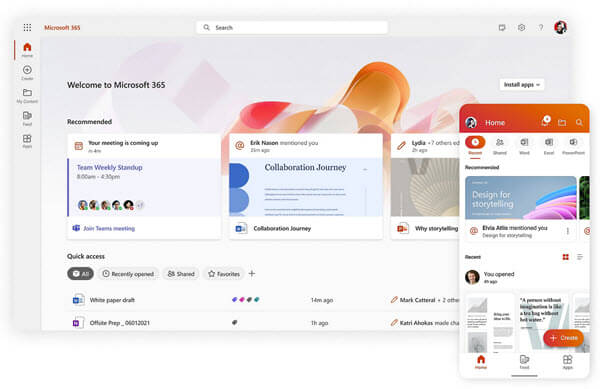The height and width of the screenshot is (389, 600).
Task: Open Help question mark icon
Action: 541,28
